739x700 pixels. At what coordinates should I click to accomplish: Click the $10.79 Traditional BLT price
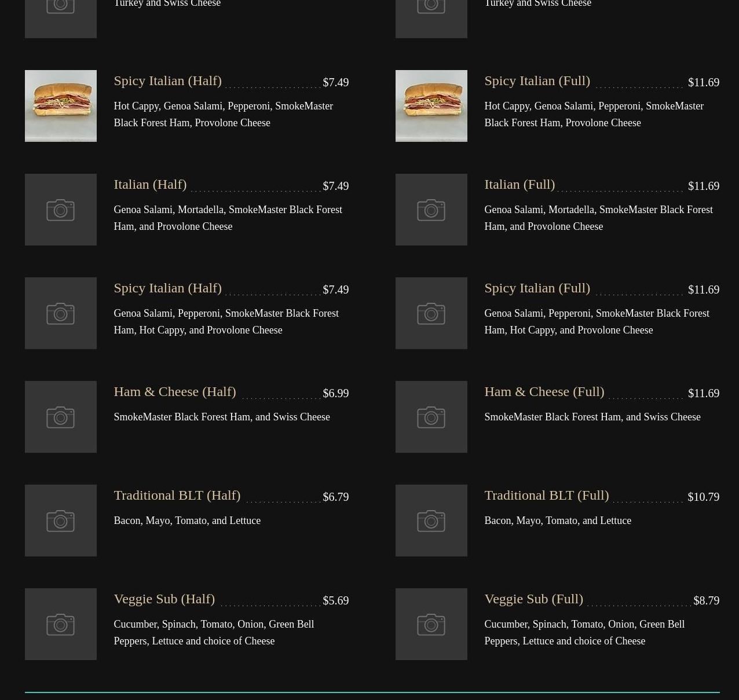coord(703,497)
